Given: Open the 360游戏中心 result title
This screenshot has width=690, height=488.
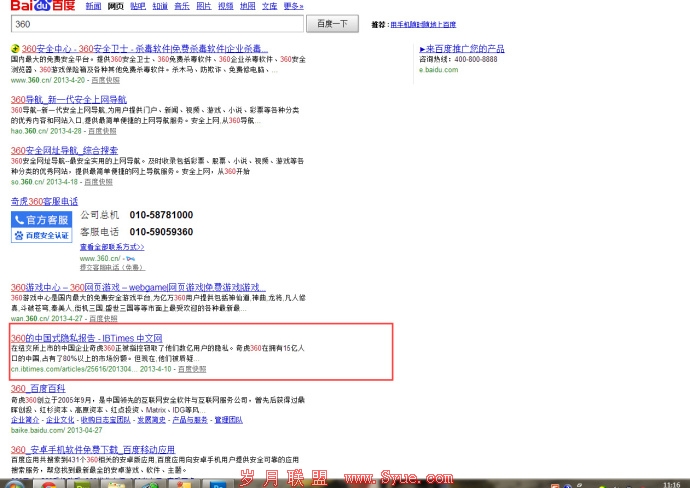Looking at the screenshot, I should (x=138, y=287).
